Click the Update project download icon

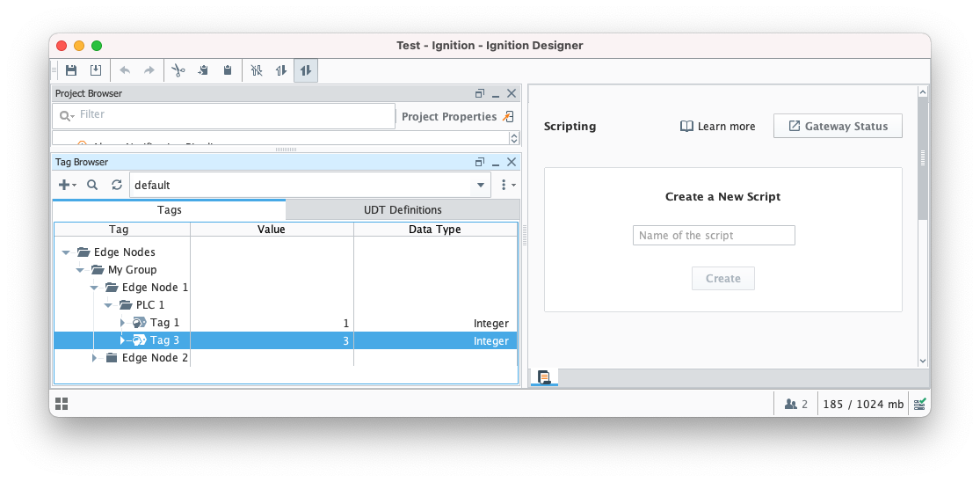tap(96, 70)
